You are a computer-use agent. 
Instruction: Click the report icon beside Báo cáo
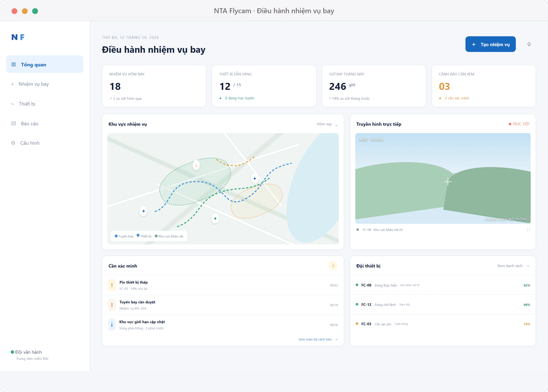pyautogui.click(x=14, y=123)
